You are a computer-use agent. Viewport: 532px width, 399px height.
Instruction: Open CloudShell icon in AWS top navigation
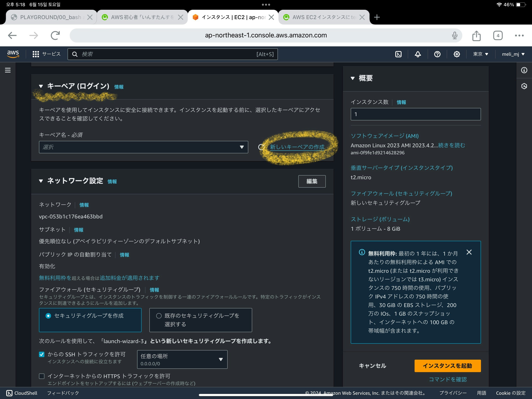398,54
